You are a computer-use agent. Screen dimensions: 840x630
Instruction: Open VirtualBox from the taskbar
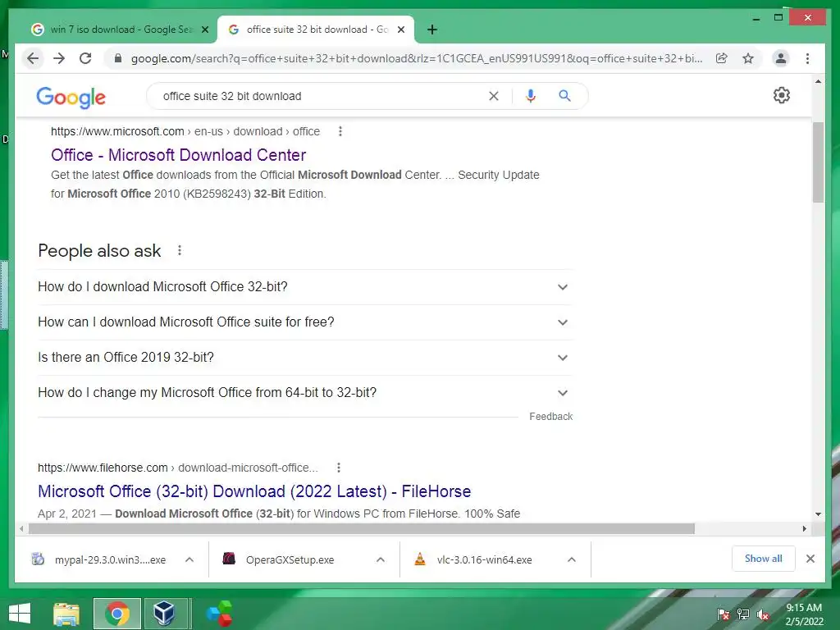[x=164, y=614]
